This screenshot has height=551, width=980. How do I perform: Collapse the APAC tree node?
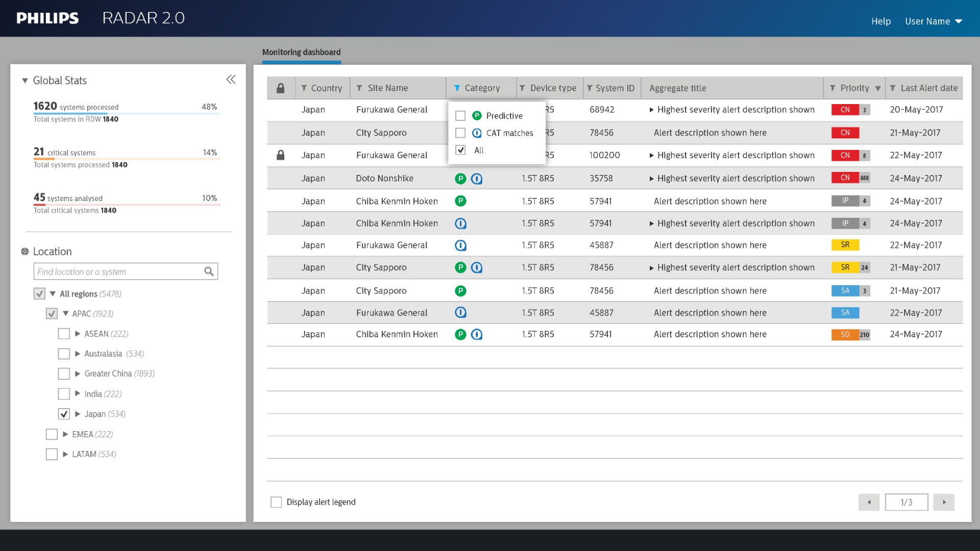click(x=66, y=313)
